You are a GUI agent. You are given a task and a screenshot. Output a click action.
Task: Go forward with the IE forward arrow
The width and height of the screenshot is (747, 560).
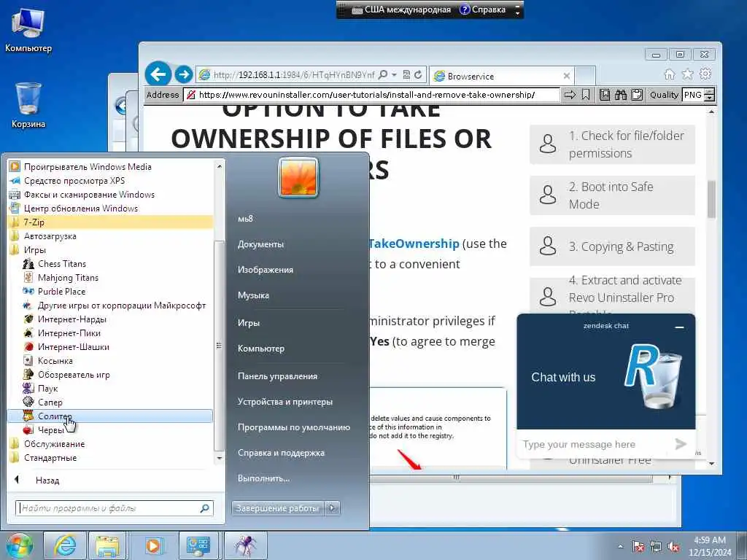tap(183, 75)
